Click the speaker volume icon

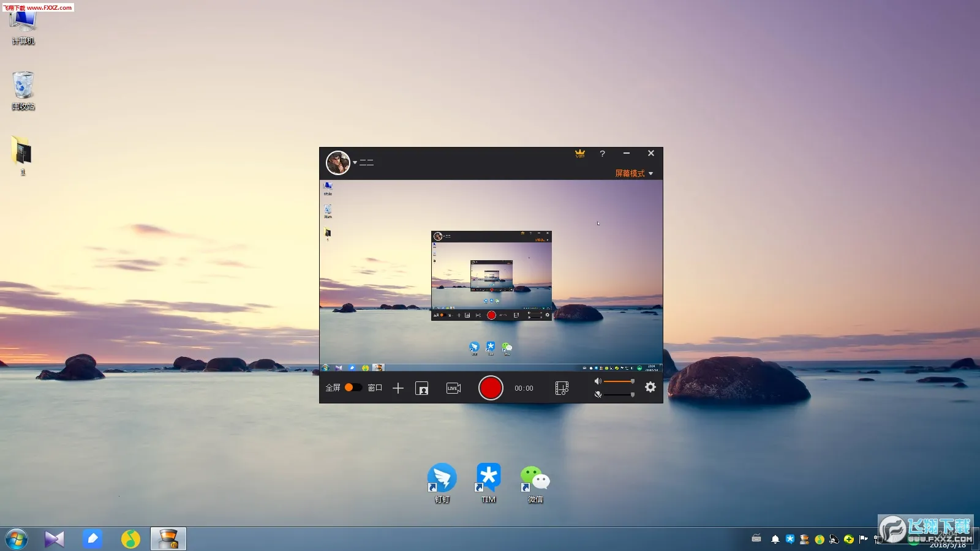[x=598, y=381]
